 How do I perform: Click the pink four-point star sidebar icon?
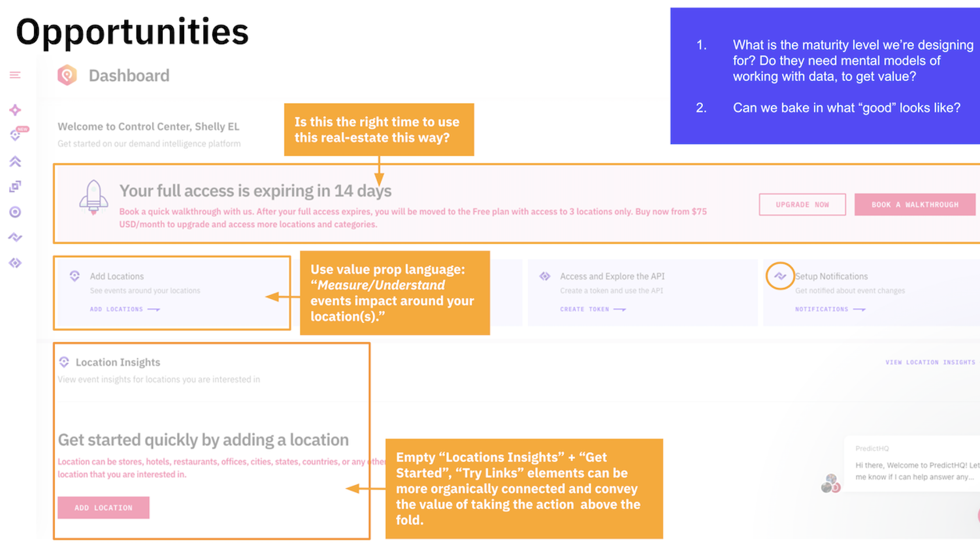coord(15,110)
